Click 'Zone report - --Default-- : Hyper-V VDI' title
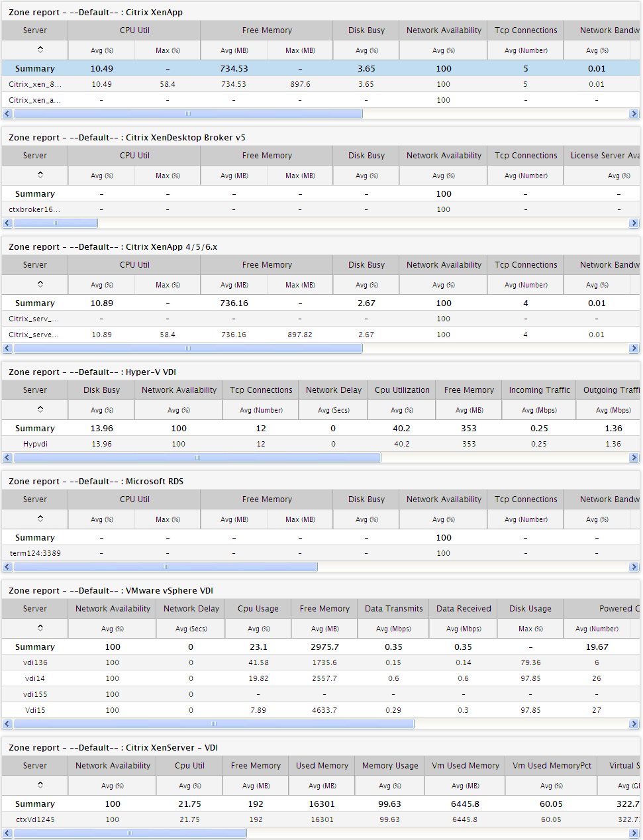This screenshot has height=840, width=643. point(93,372)
